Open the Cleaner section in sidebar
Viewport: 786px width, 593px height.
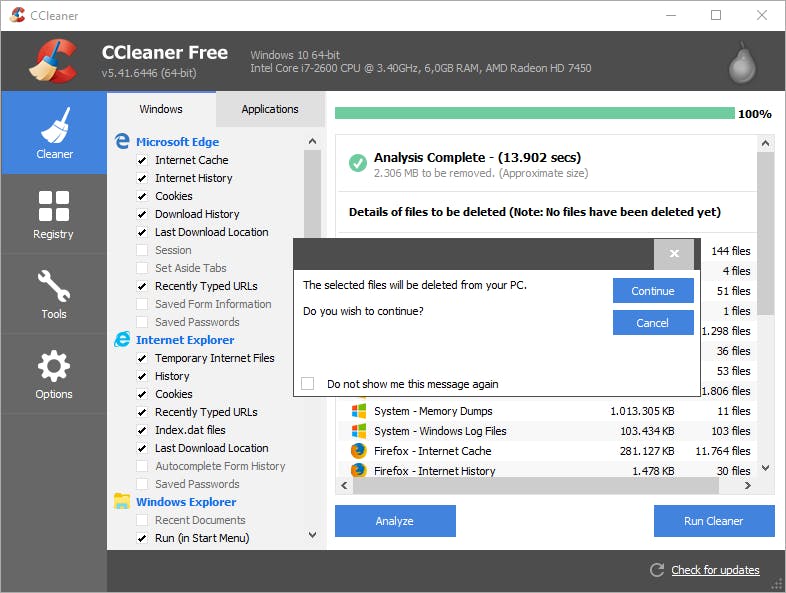click(x=54, y=133)
